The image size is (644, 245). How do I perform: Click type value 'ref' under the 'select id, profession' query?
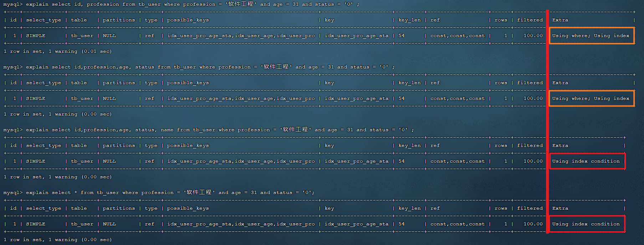149,36
